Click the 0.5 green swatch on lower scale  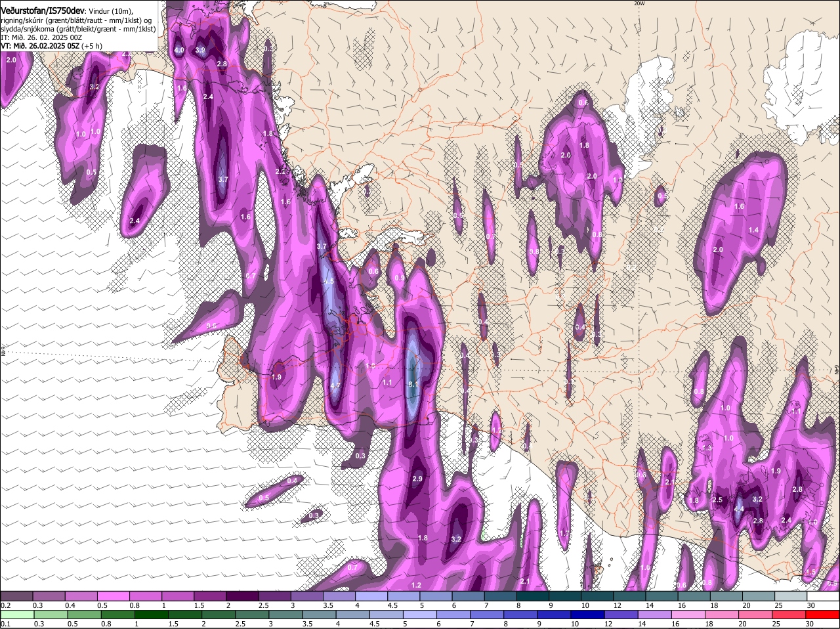84,615
